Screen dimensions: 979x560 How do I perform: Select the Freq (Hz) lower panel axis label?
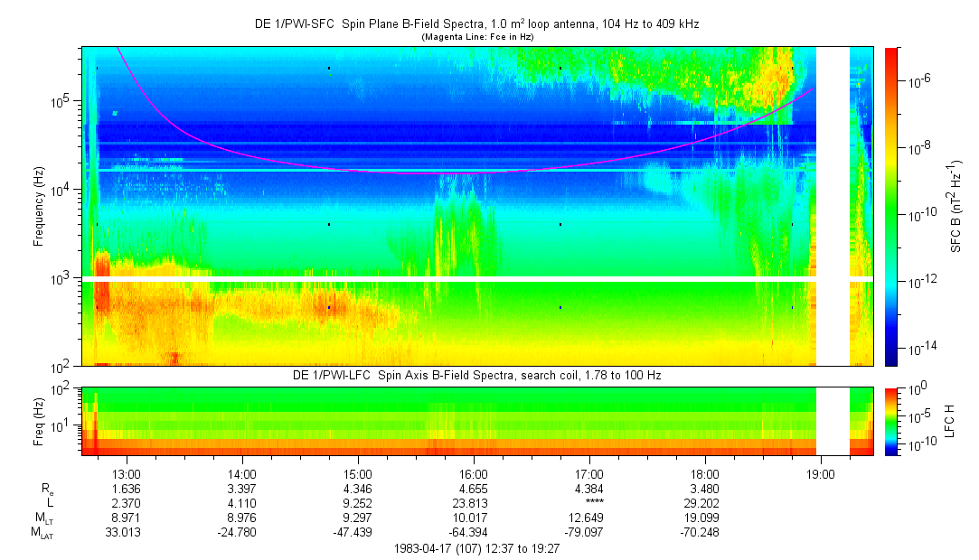pyautogui.click(x=39, y=422)
